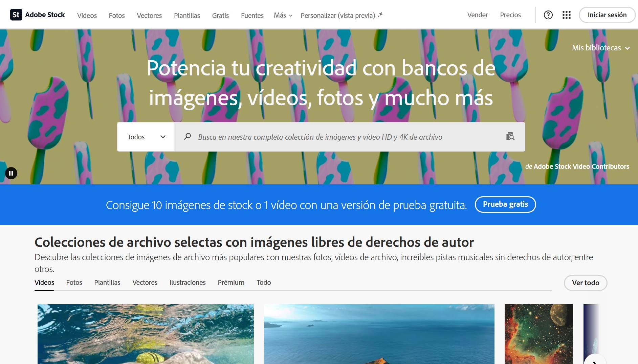
Task: Switch to the Prémium collection tab
Action: pyautogui.click(x=231, y=282)
